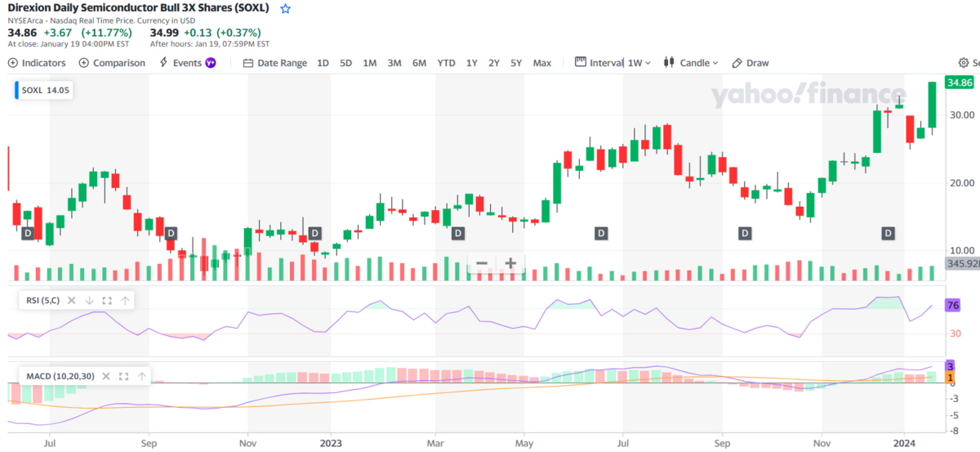Select the 1M time range
This screenshot has width=980, height=452.
370,63
